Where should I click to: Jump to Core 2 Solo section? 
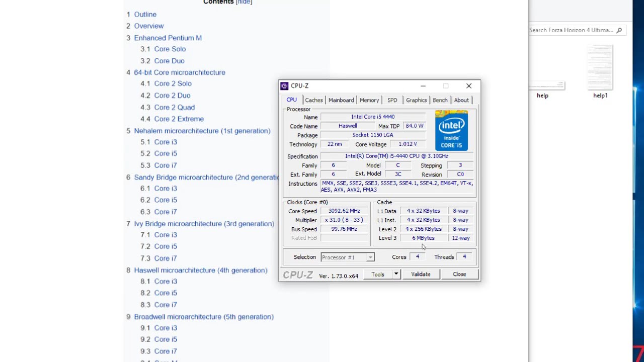173,84
